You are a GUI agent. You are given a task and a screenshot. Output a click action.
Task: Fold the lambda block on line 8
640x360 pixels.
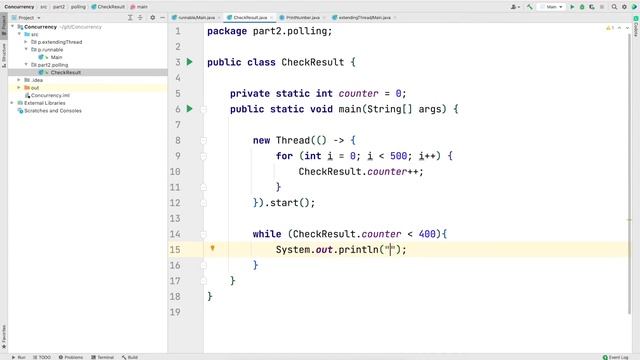(x=203, y=140)
